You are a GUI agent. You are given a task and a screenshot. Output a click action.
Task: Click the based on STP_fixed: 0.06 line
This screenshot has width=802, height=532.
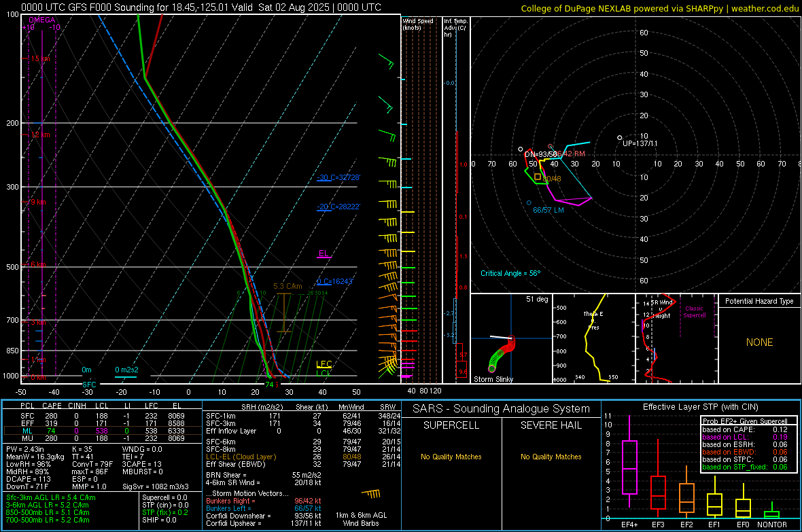745,467
